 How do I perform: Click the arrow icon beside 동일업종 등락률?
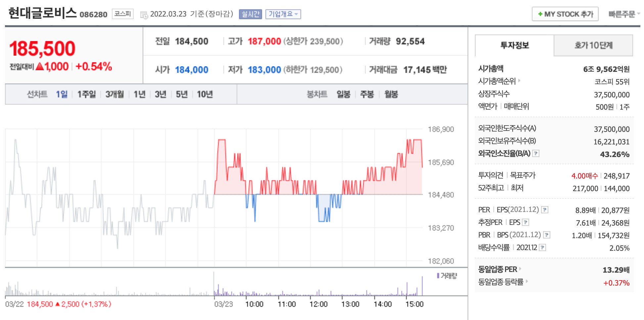527,281
